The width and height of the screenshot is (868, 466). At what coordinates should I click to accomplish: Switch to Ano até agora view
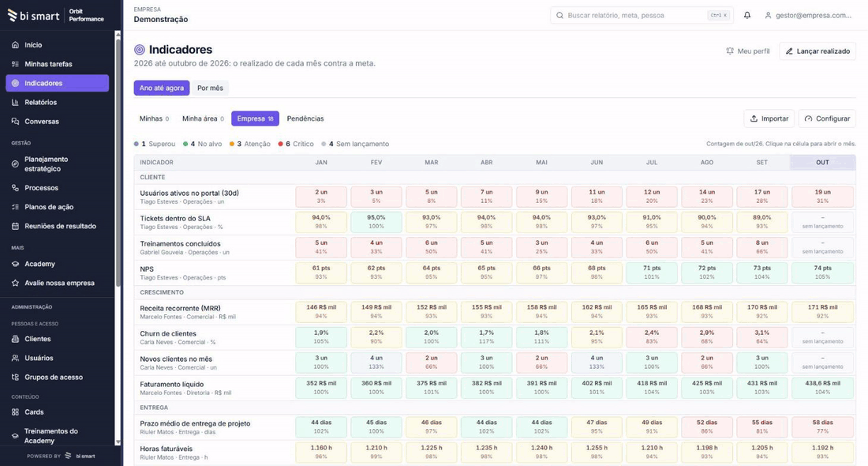pos(162,88)
